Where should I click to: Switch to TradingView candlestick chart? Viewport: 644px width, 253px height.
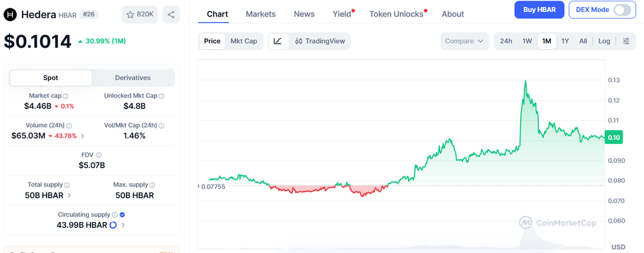click(320, 41)
